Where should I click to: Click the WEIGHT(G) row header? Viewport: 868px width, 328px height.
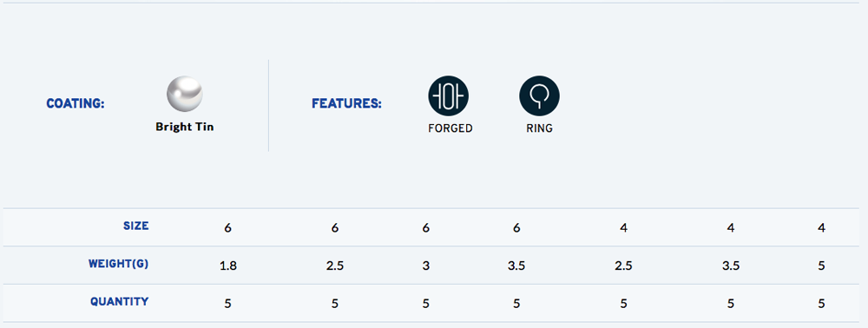[x=118, y=264]
